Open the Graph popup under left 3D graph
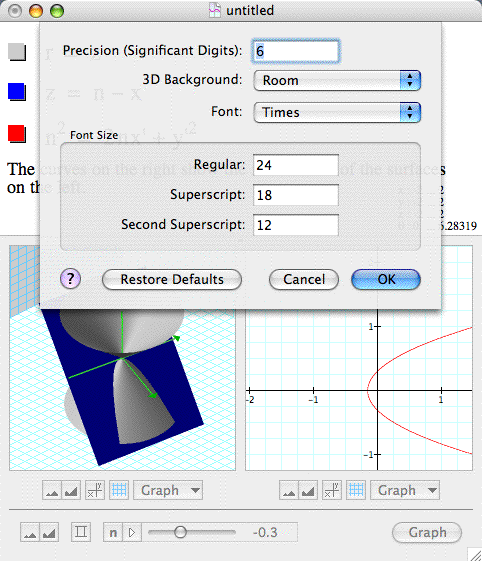The image size is (482, 561). (x=168, y=490)
